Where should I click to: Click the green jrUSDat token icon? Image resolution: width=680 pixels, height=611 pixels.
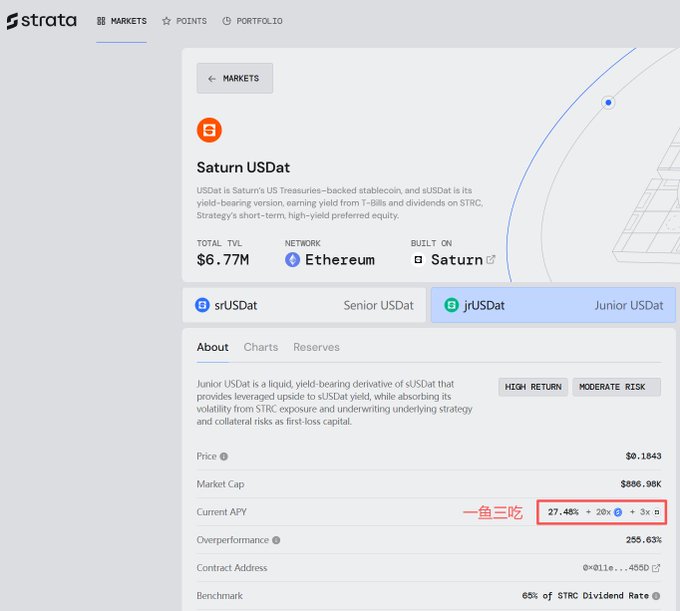click(x=451, y=305)
